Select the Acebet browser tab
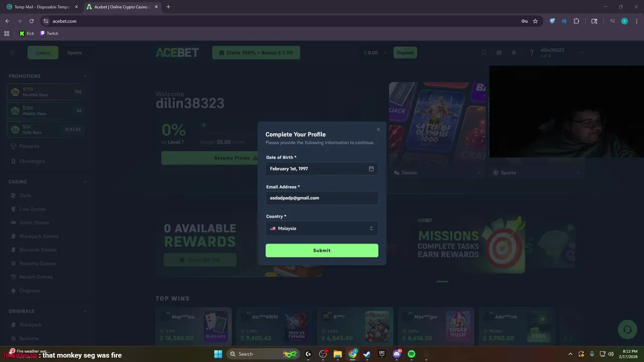This screenshot has height=362, width=644. (x=122, y=7)
